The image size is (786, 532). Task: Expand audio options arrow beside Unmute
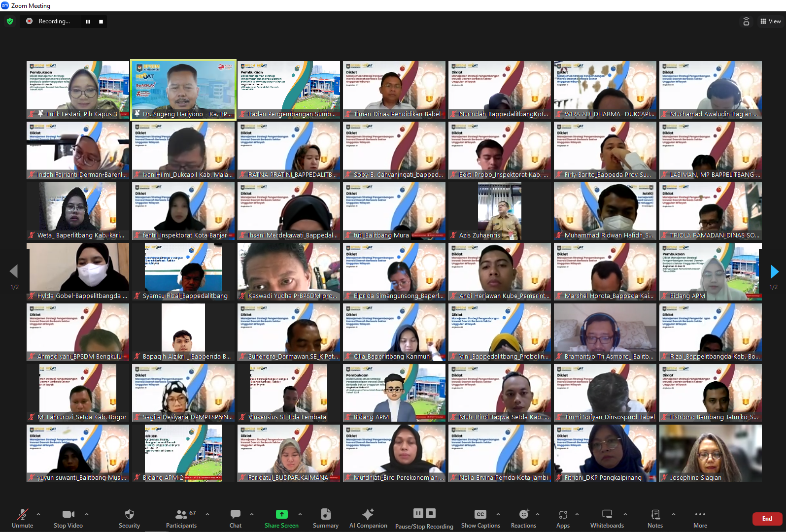(x=38, y=514)
